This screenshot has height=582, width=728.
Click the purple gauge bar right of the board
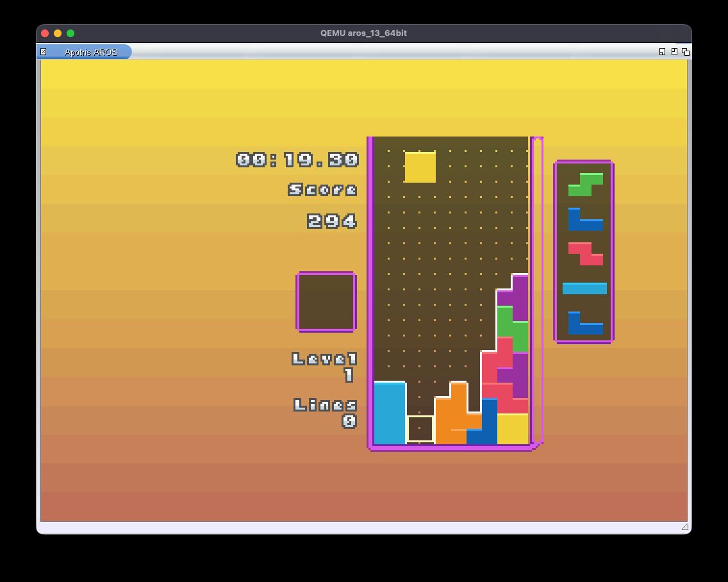[x=538, y=290]
